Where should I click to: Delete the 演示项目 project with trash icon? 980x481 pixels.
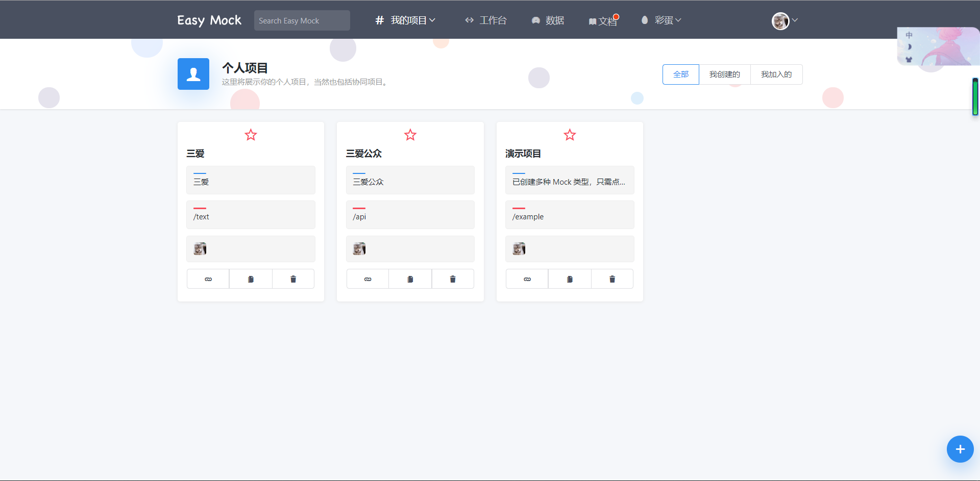click(612, 279)
